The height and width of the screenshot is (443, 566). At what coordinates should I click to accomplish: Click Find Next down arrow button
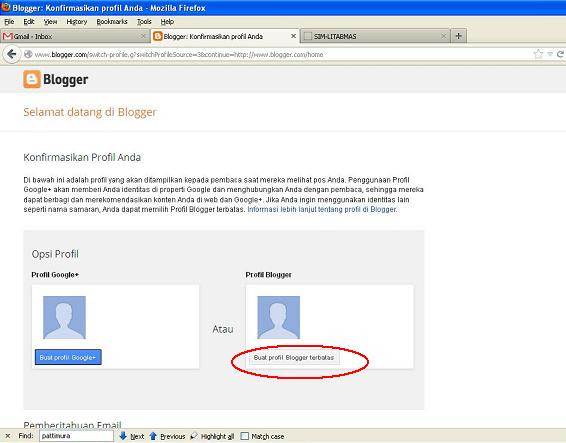(132, 436)
